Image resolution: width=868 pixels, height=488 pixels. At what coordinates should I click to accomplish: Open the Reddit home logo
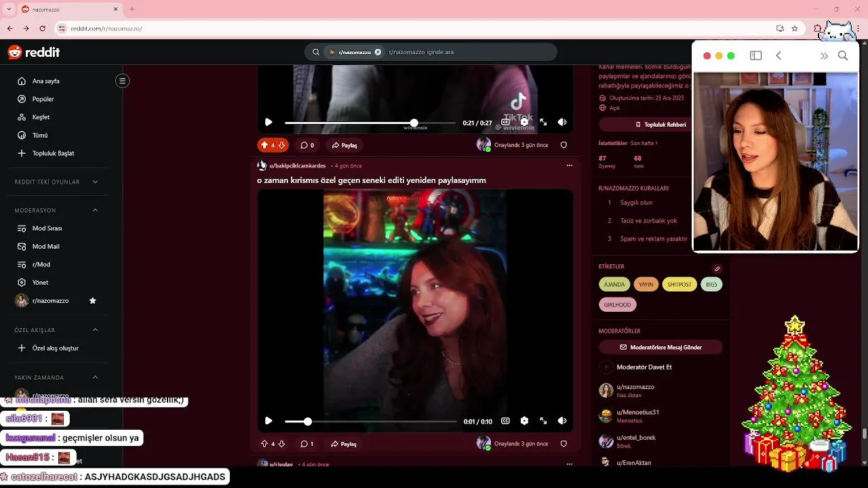(x=34, y=52)
